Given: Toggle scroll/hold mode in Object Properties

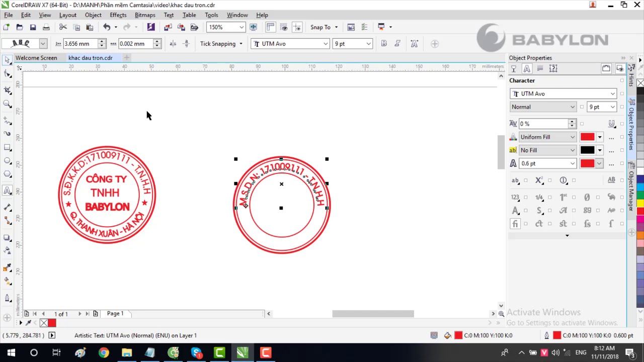Looking at the screenshot, I should 606,68.
